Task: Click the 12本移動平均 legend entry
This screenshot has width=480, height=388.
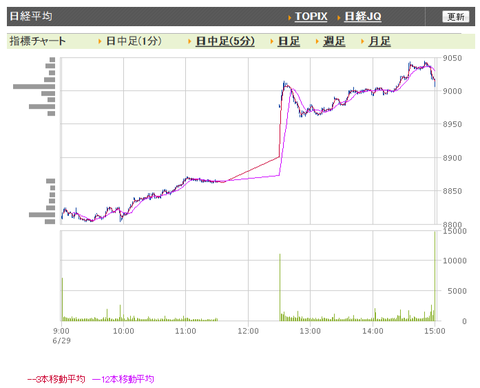Action: point(123,379)
